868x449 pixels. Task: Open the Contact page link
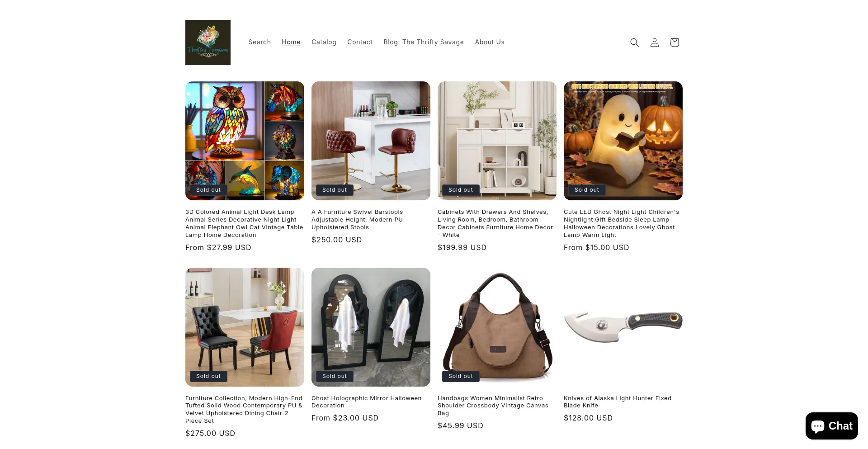[x=360, y=42]
